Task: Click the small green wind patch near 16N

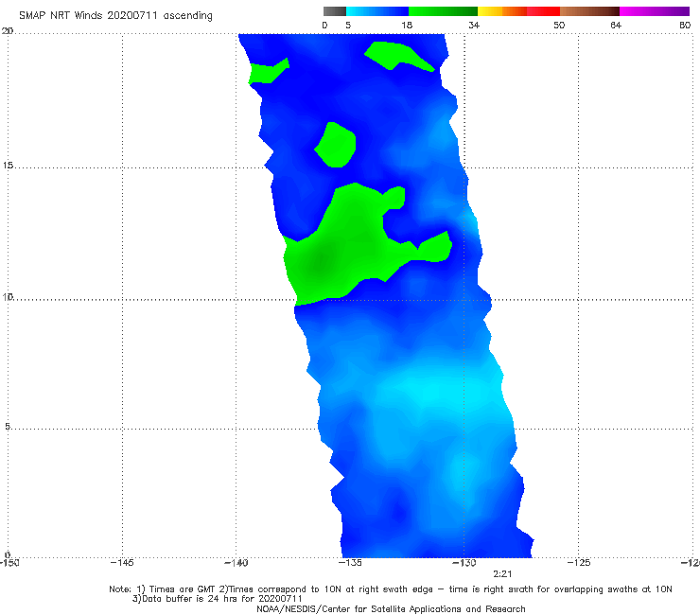Action: pos(336,145)
